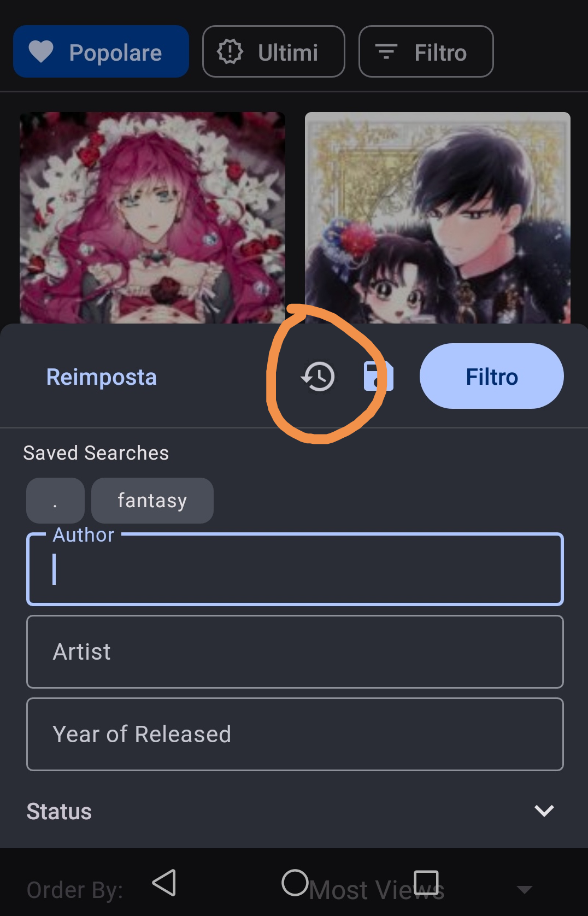
Task: Apply the fantasy saved search chip
Action: pos(152,500)
